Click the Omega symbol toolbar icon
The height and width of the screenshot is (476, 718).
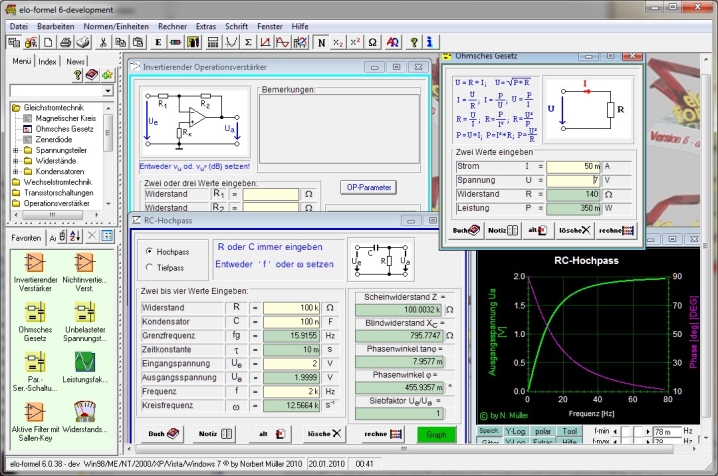point(372,43)
